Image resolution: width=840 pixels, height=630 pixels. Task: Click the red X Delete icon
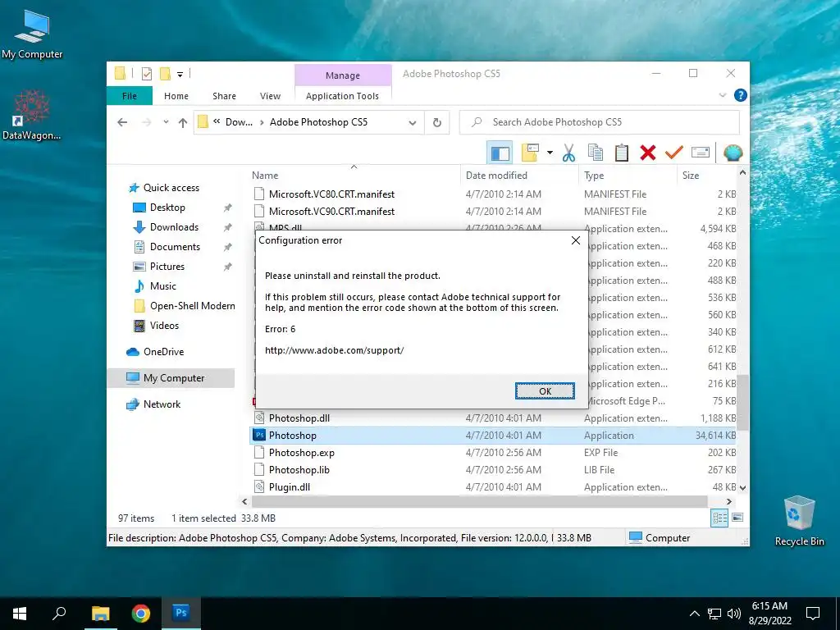click(648, 153)
